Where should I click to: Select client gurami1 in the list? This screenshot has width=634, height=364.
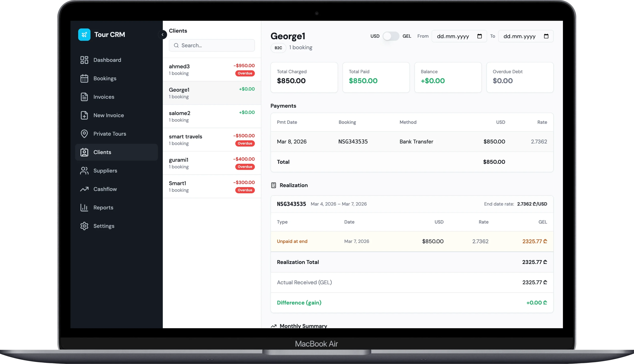tap(212, 163)
